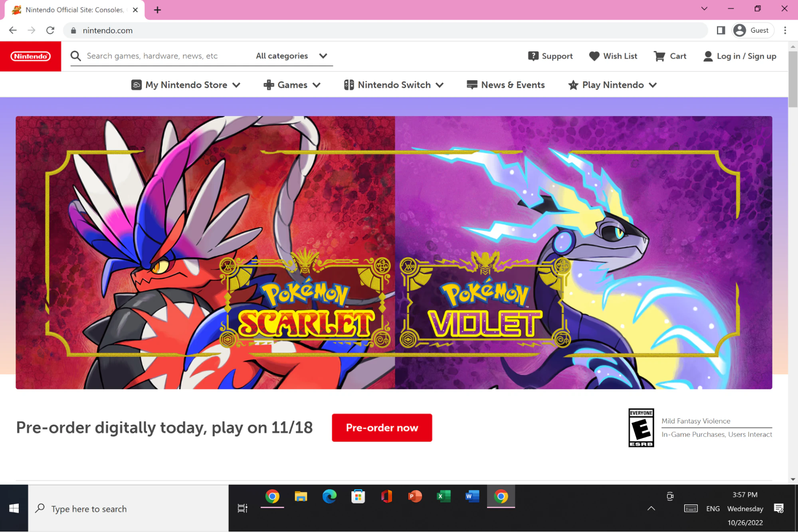Click the ESRB Everyone rating badge

[x=641, y=427]
